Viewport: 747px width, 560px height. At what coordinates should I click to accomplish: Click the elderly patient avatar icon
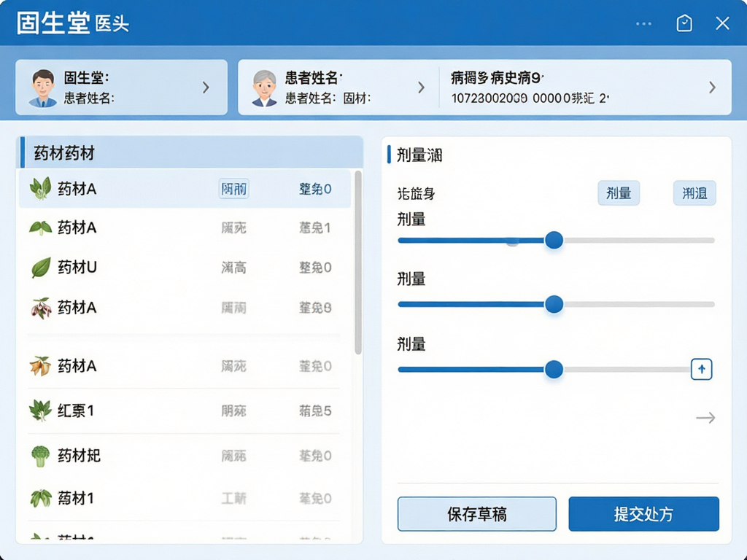click(x=264, y=88)
